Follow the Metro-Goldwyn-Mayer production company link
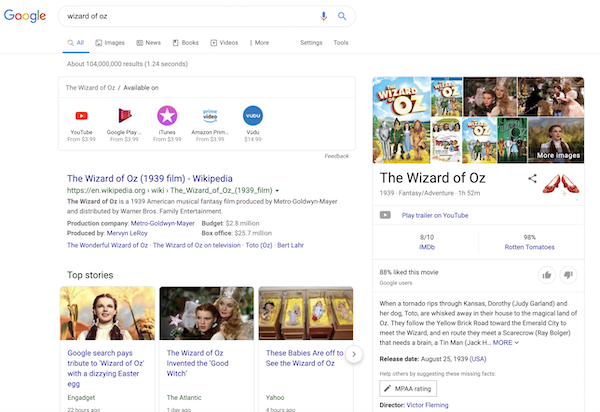Viewport: 600px width, 412px height. (x=163, y=223)
